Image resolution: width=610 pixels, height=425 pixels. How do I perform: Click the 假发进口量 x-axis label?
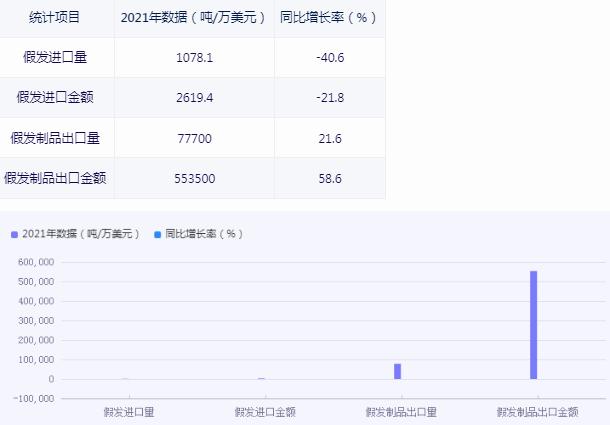[x=128, y=411]
